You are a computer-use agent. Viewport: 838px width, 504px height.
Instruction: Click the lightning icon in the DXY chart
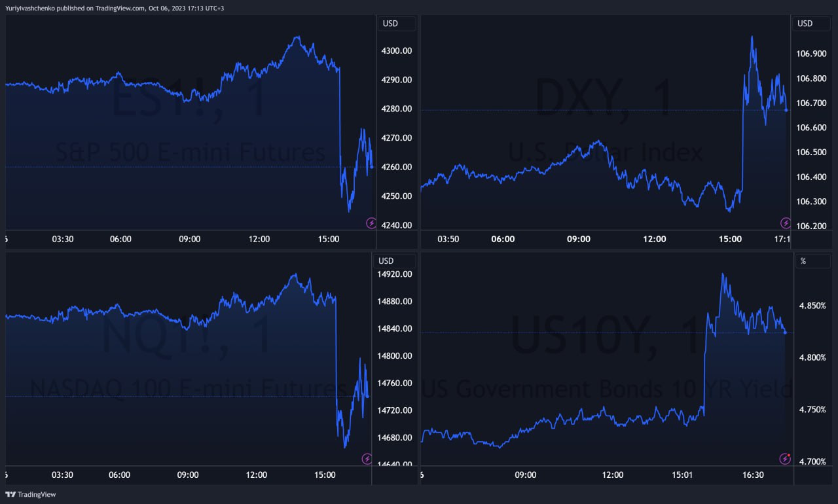point(785,223)
